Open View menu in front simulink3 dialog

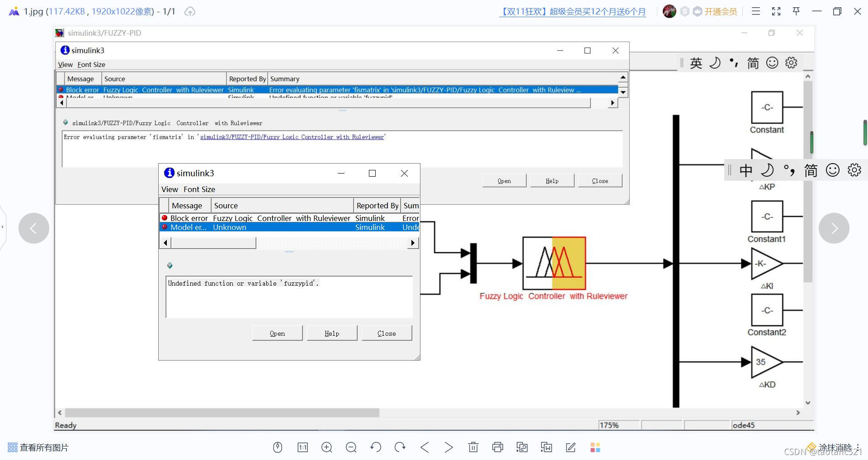[x=170, y=189]
